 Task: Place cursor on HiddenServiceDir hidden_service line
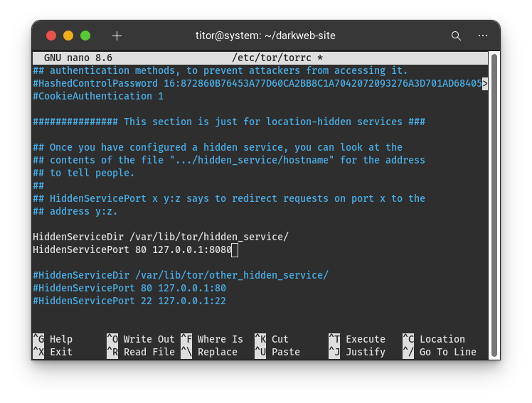[160, 237]
